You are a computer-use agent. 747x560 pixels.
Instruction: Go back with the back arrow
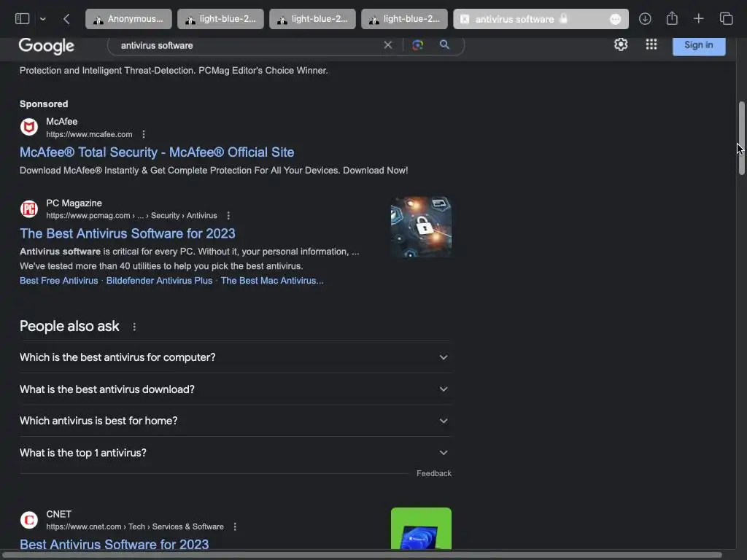[x=66, y=19]
